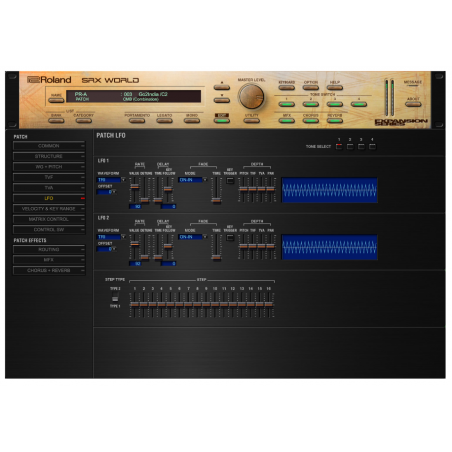
Task: Open the CONTROL SW page
Action: [x=49, y=230]
